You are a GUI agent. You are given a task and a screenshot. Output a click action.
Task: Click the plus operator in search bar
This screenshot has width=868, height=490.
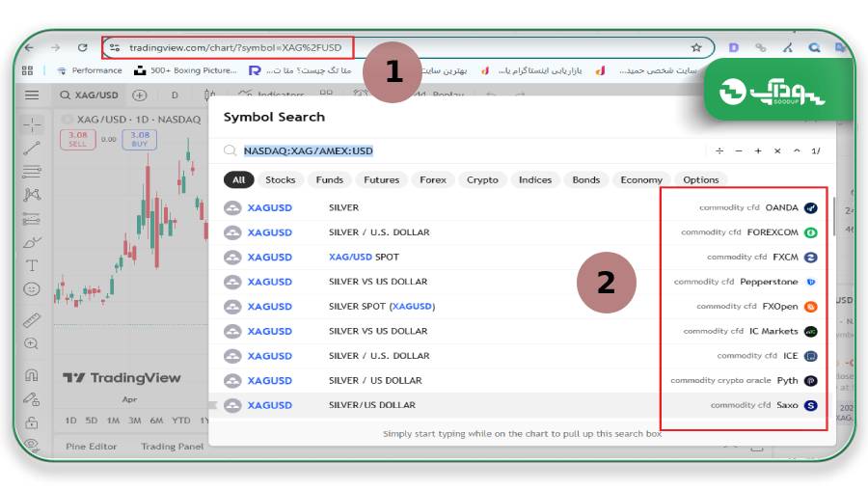click(758, 150)
